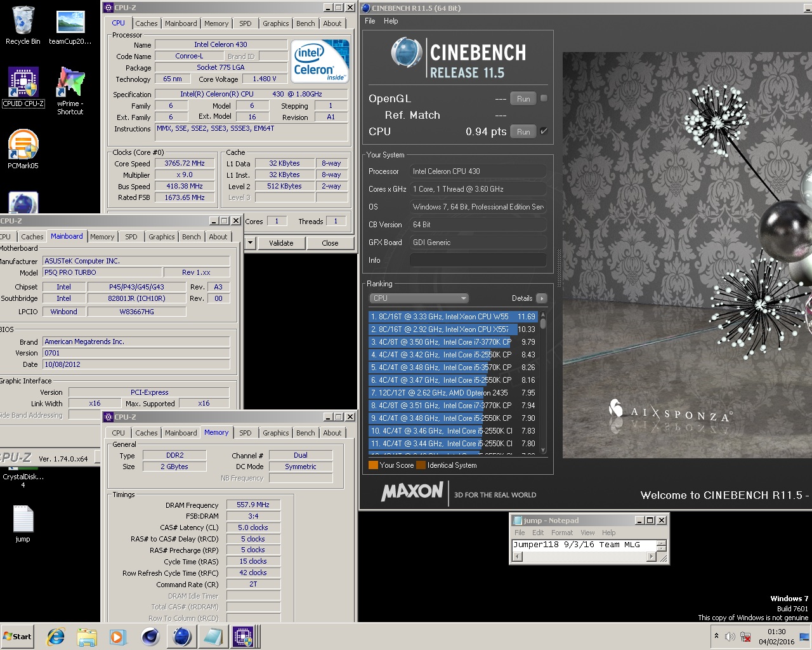
Task: Select ranking row 7 AMD Opteron 2435
Action: pyautogui.click(x=453, y=393)
